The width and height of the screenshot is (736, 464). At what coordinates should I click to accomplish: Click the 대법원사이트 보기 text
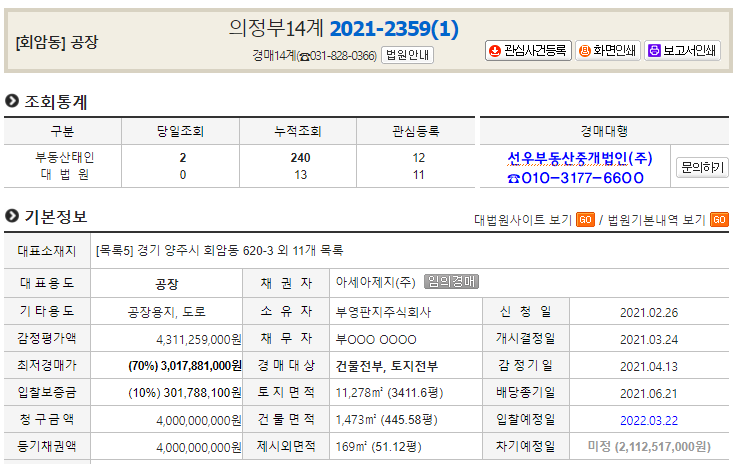[523, 220]
